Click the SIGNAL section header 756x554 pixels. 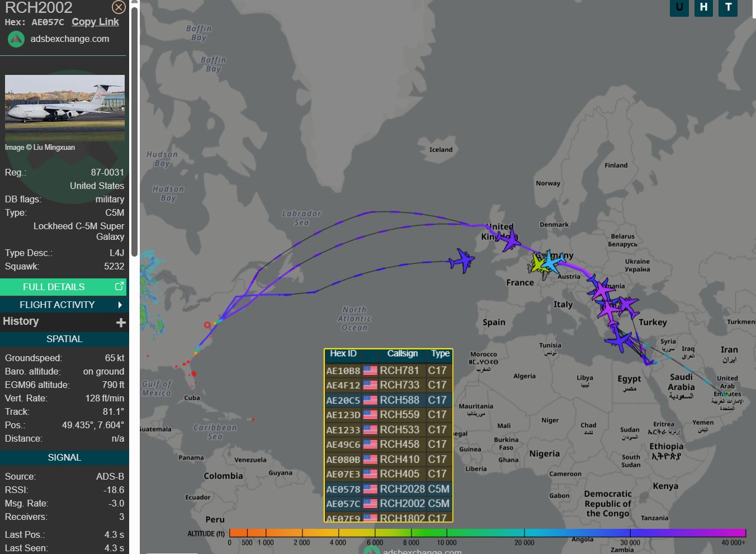click(64, 458)
